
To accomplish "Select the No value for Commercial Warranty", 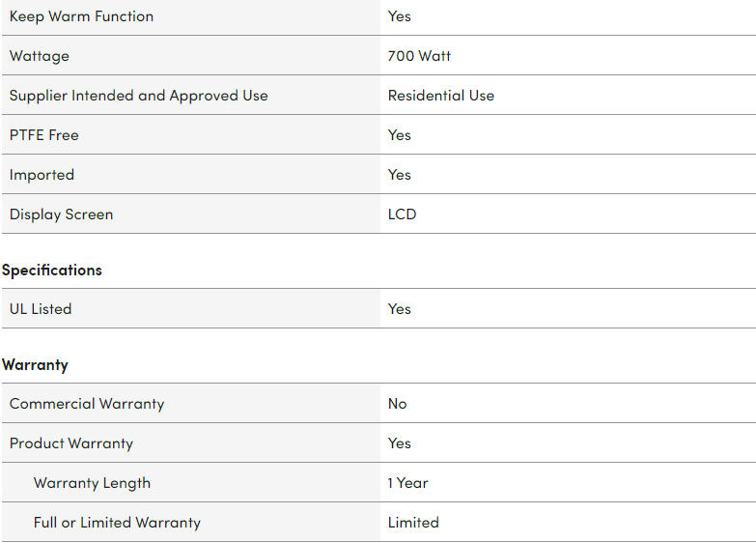I will pyautogui.click(x=397, y=404).
